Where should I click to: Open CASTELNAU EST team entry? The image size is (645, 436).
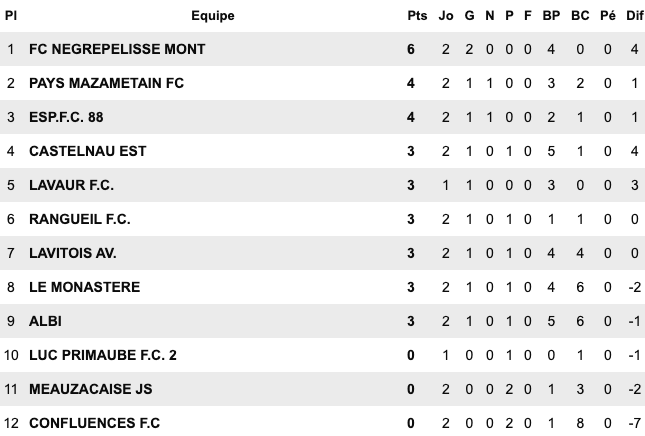click(x=88, y=151)
